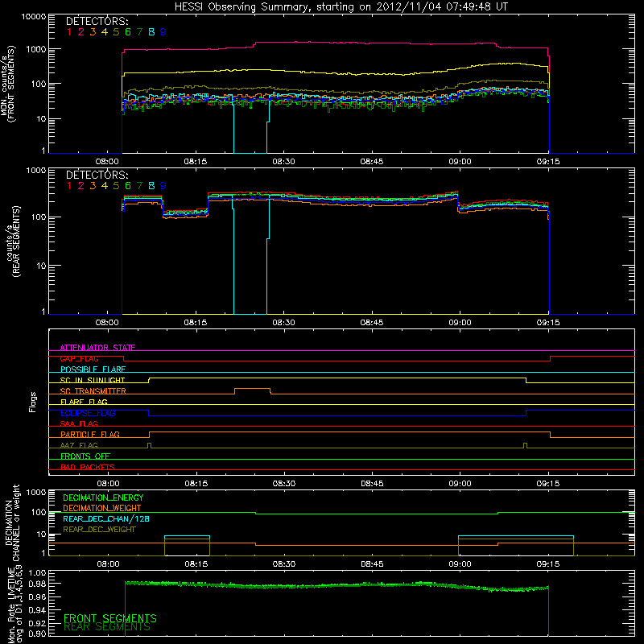Select detector 3 in rear segments legend
This screenshot has height=644, width=644.
[93, 186]
